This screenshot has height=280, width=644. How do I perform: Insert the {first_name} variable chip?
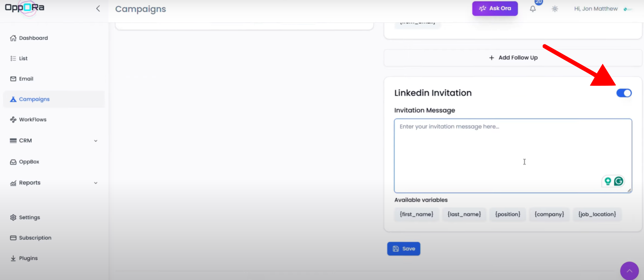click(416, 214)
